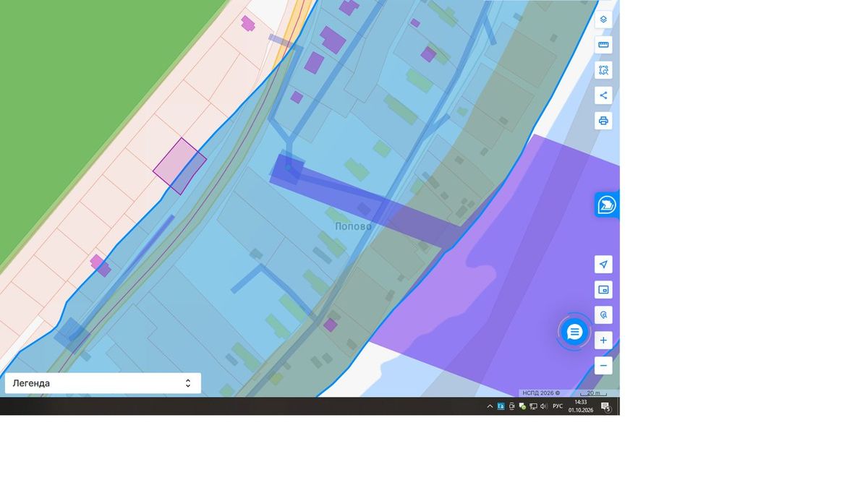The width and height of the screenshot is (868, 488).
Task: Toggle the overview mini-map button
Action: pyautogui.click(x=603, y=290)
